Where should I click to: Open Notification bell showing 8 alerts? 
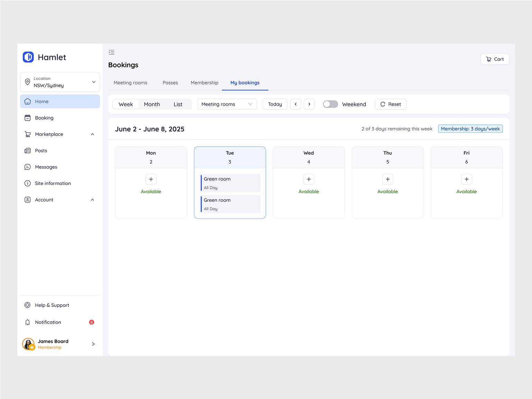point(47,322)
